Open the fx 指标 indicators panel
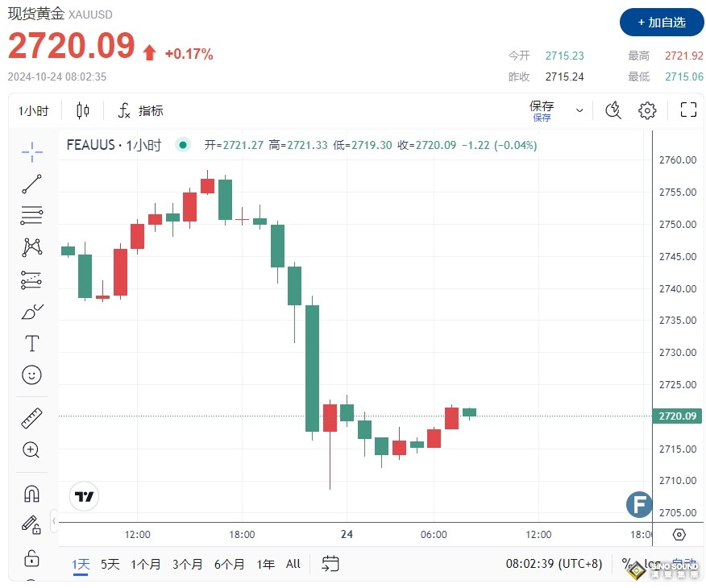This screenshot has width=706, height=588. pos(142,110)
